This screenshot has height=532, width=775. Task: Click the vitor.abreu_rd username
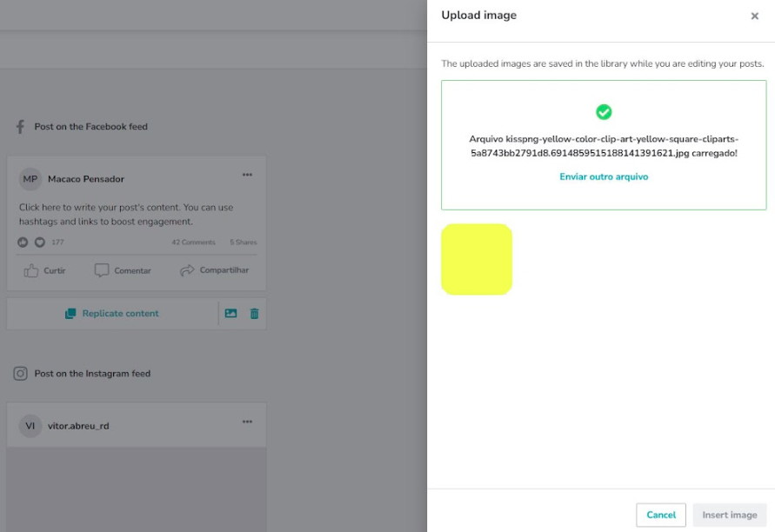[78, 426]
